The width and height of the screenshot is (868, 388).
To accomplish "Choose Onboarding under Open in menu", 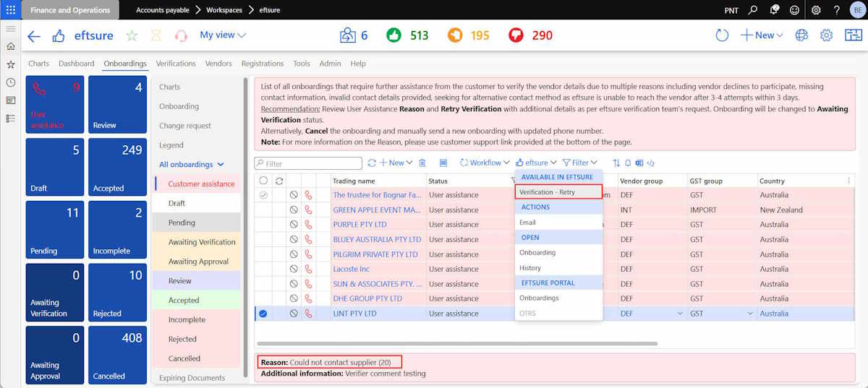I will coord(558,253).
